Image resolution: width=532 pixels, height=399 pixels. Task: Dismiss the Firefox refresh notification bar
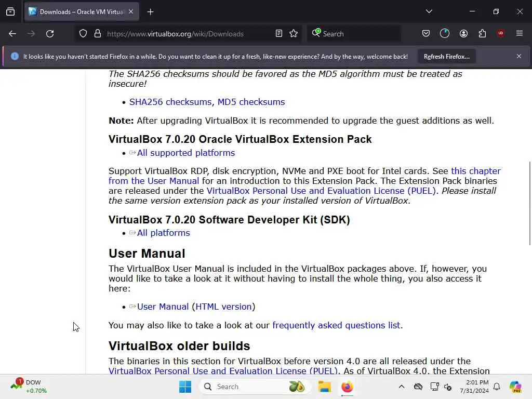click(519, 56)
